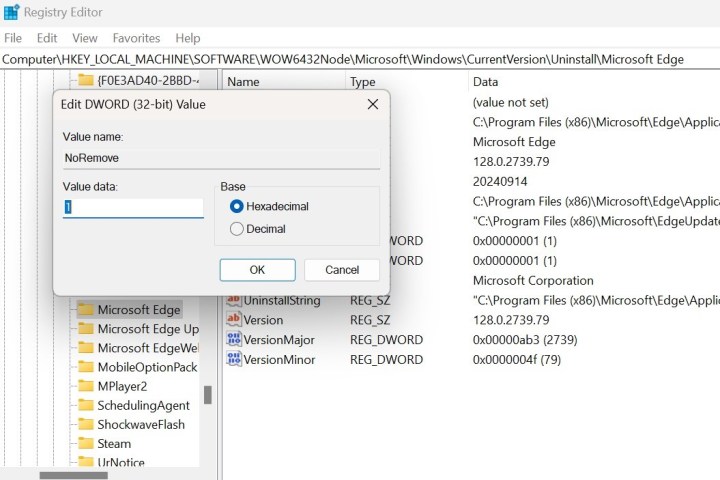Viewport: 720px width, 480px height.
Task: Click the UninstallString string value icon
Action: point(234,300)
